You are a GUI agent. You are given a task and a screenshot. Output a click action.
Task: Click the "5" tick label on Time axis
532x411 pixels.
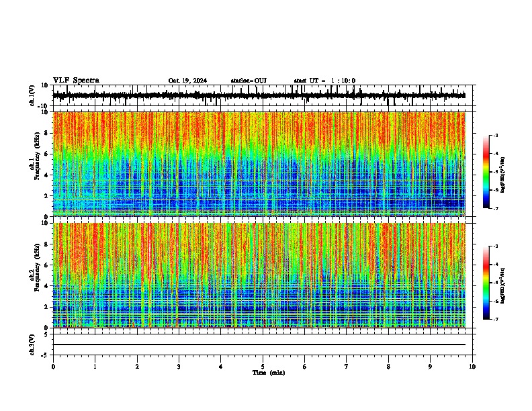(263, 367)
